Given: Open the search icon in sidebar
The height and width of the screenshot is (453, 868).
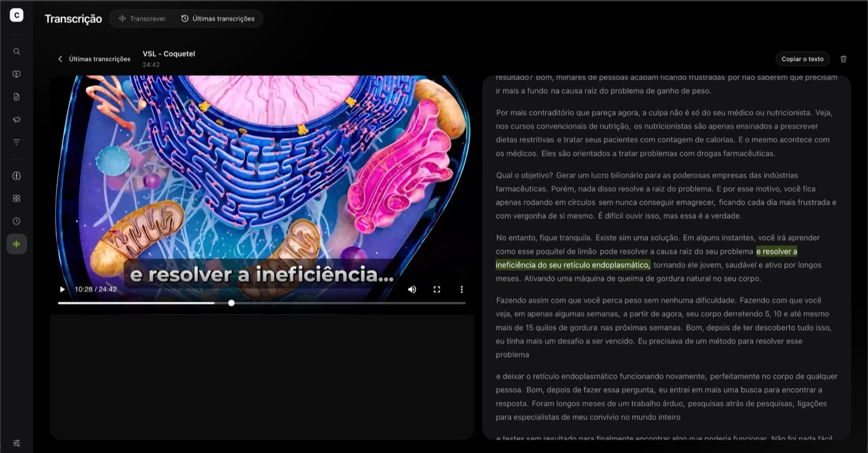Looking at the screenshot, I should (17, 52).
